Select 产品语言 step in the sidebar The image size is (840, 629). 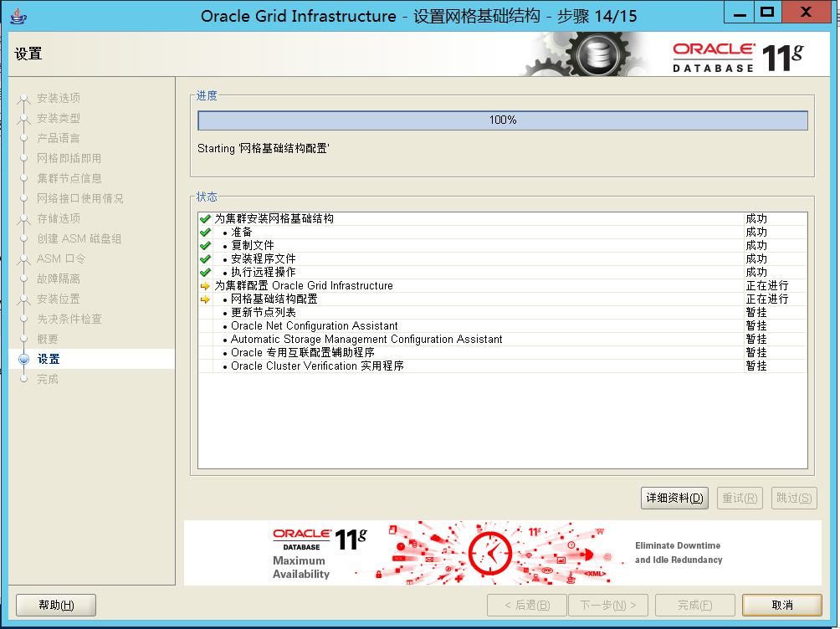[x=59, y=138]
